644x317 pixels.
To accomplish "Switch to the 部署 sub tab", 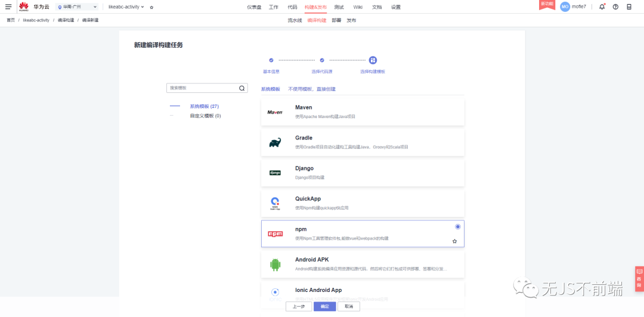I will point(336,20).
